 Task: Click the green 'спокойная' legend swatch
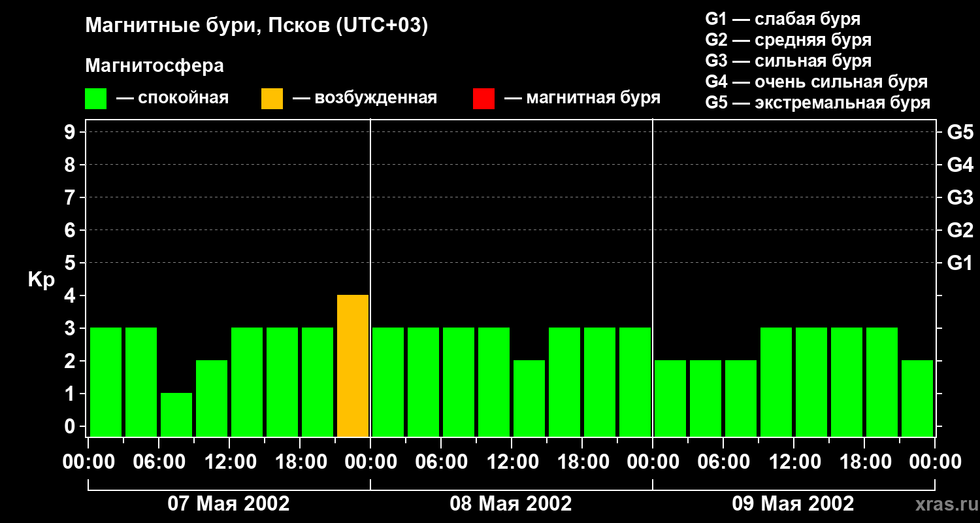[95, 99]
